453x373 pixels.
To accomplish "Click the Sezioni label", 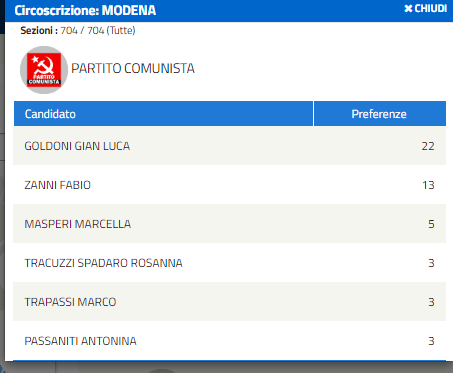I will pyautogui.click(x=39, y=31).
